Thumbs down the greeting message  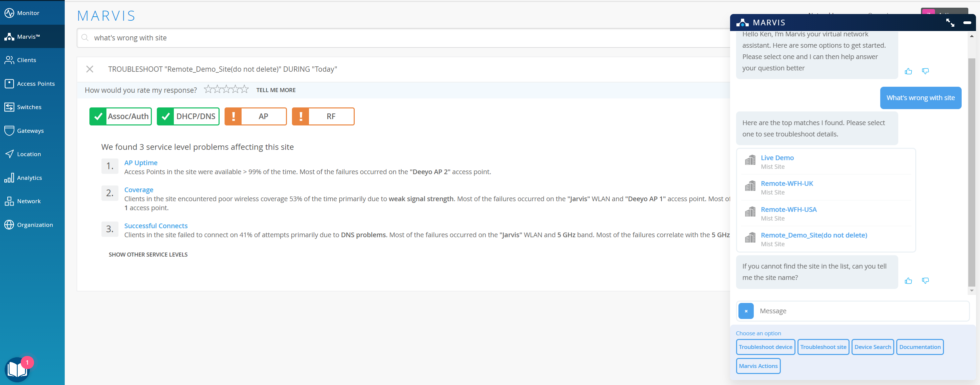[x=925, y=71]
